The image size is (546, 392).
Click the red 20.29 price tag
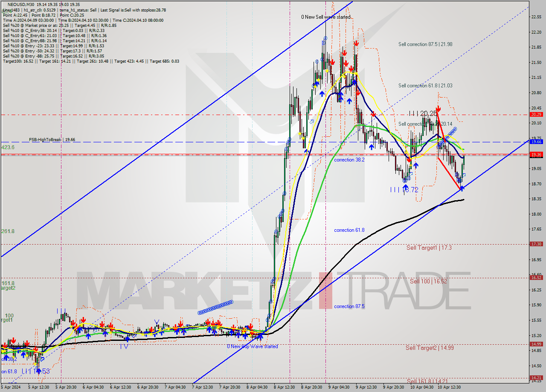pyautogui.click(x=536, y=114)
